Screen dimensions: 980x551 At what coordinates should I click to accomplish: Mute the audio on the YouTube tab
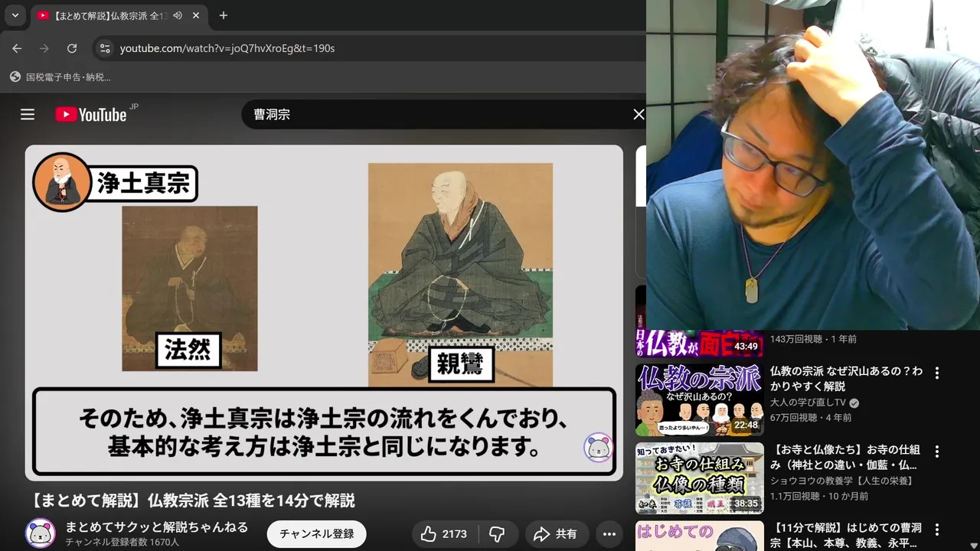click(x=178, y=15)
